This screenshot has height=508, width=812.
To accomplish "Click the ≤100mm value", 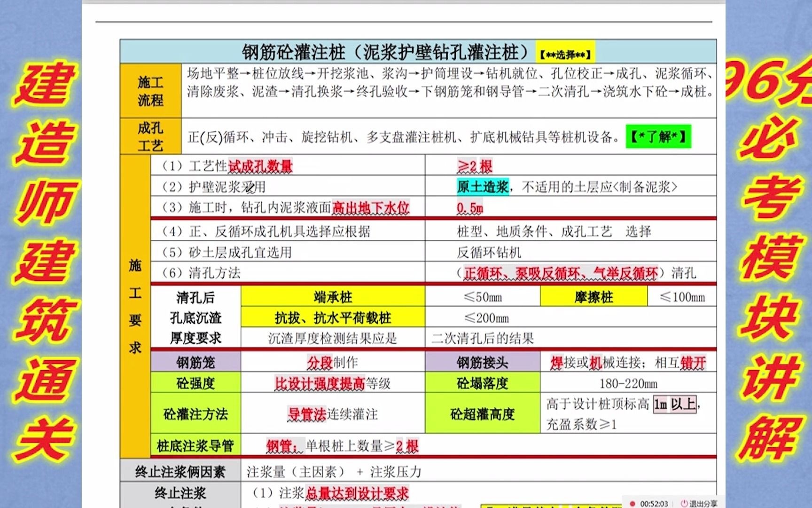I will click(x=682, y=297).
